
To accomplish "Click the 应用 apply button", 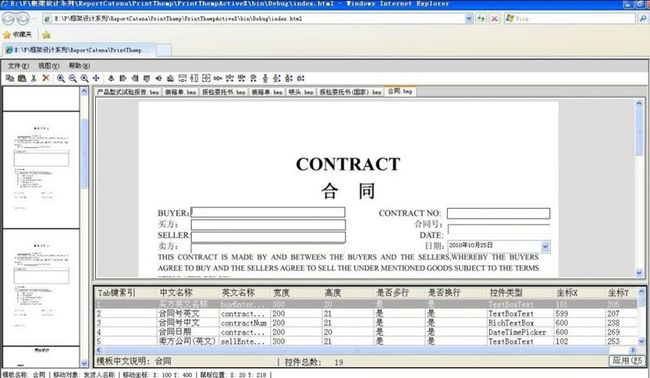I will 627,361.
